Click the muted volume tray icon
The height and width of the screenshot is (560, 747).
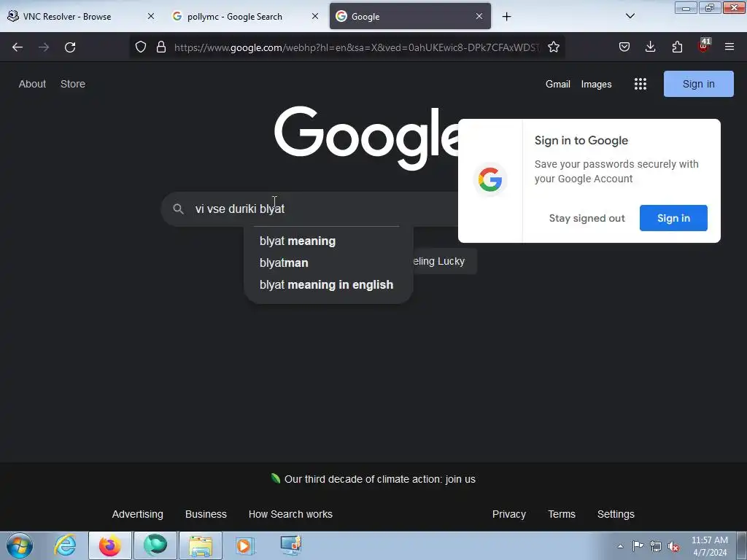(x=673, y=546)
